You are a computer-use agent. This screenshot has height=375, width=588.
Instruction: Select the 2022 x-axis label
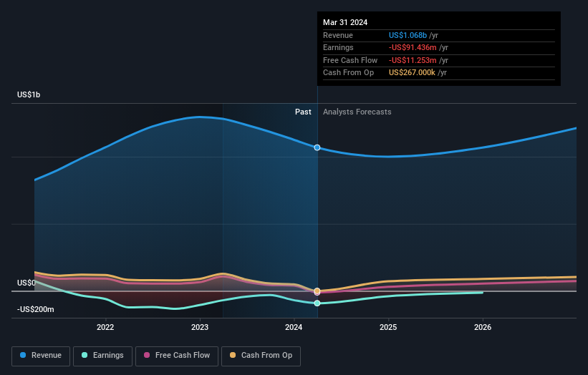point(105,327)
